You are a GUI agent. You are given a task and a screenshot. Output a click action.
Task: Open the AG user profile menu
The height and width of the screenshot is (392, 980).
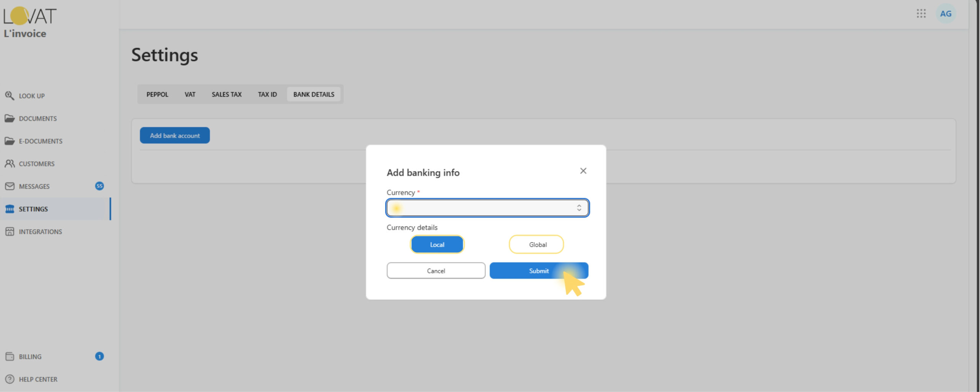coord(945,14)
